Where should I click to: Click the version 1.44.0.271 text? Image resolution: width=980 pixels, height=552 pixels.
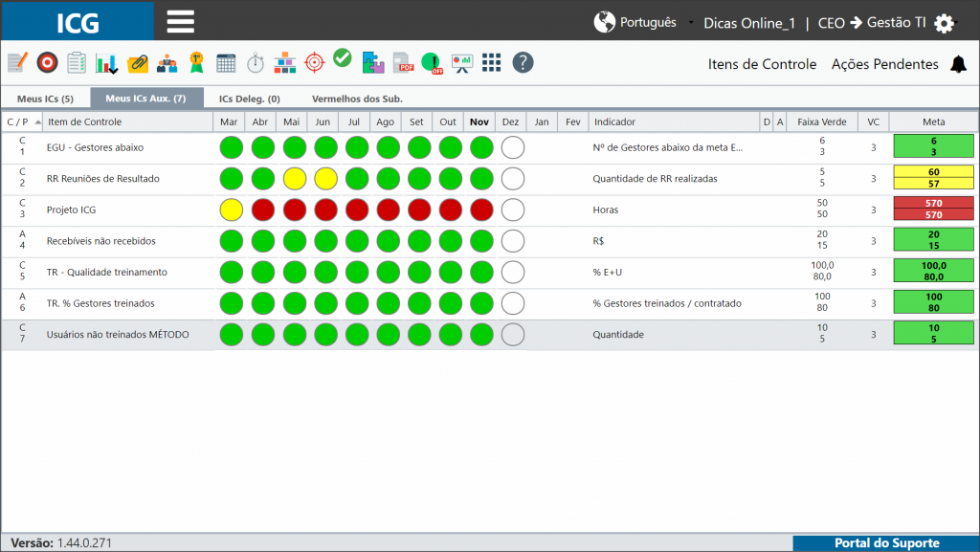pyautogui.click(x=84, y=543)
